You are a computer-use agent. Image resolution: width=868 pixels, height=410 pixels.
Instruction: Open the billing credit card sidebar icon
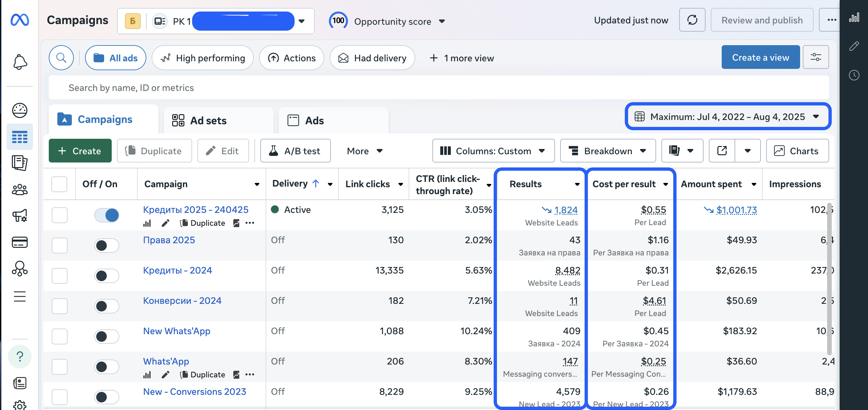pos(19,242)
